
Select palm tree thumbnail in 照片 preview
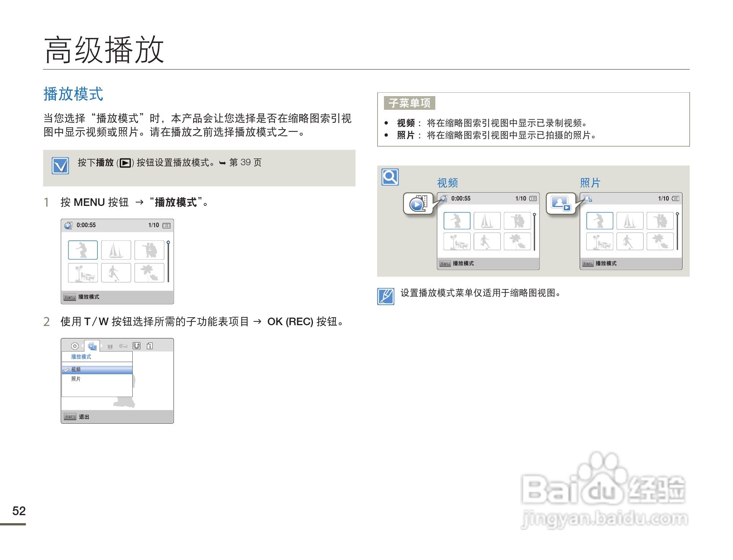click(x=660, y=242)
